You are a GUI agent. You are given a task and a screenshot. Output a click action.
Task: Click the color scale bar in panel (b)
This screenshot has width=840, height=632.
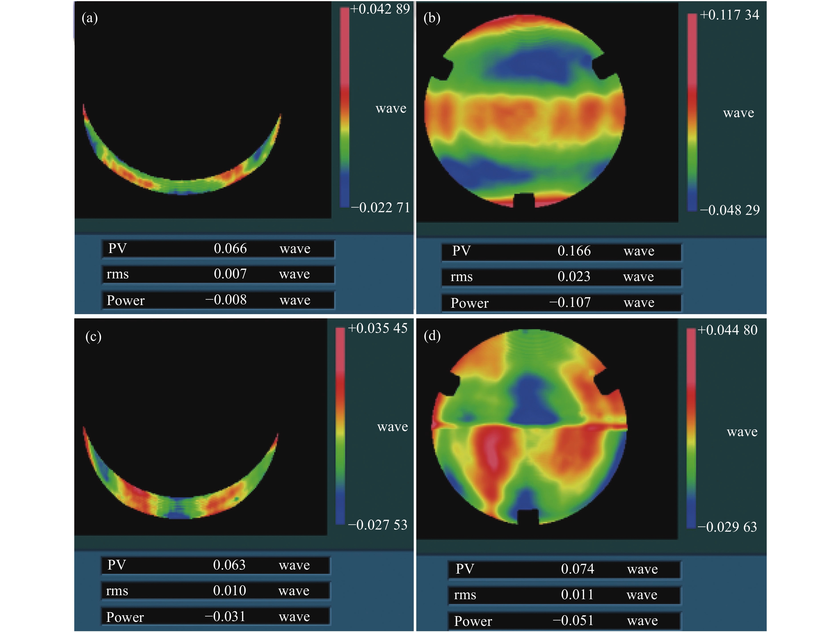692,112
